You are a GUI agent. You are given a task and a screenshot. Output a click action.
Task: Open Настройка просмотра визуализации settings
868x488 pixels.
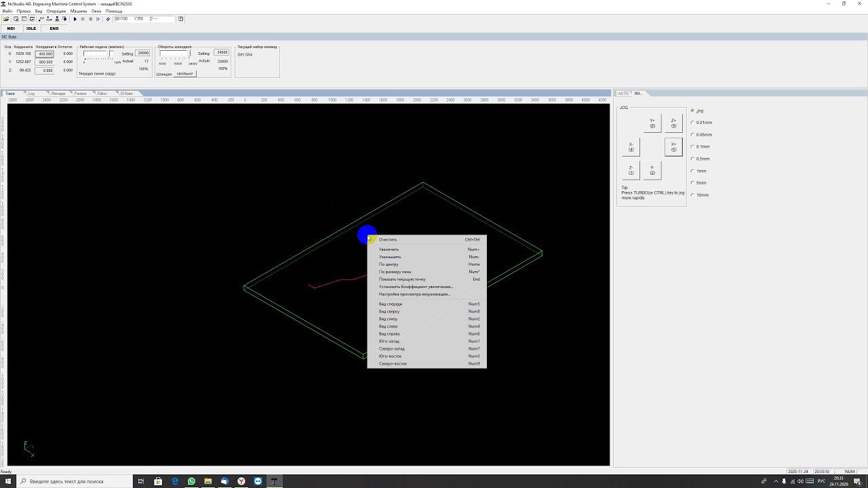click(x=427, y=294)
